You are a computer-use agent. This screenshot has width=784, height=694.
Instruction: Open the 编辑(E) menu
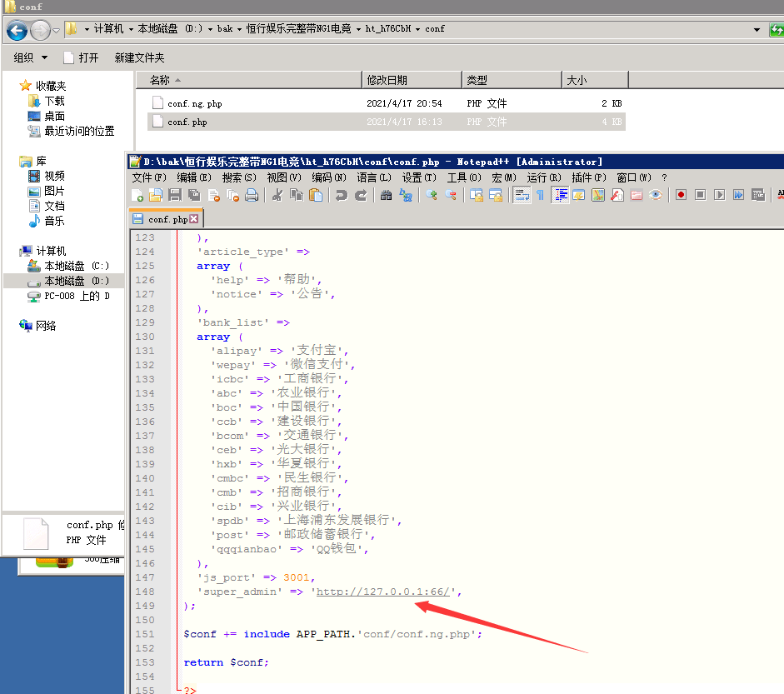tap(194, 177)
